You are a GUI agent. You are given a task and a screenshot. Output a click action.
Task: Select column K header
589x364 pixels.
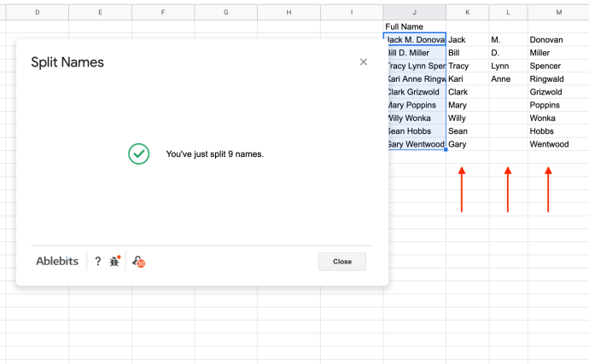coord(467,12)
